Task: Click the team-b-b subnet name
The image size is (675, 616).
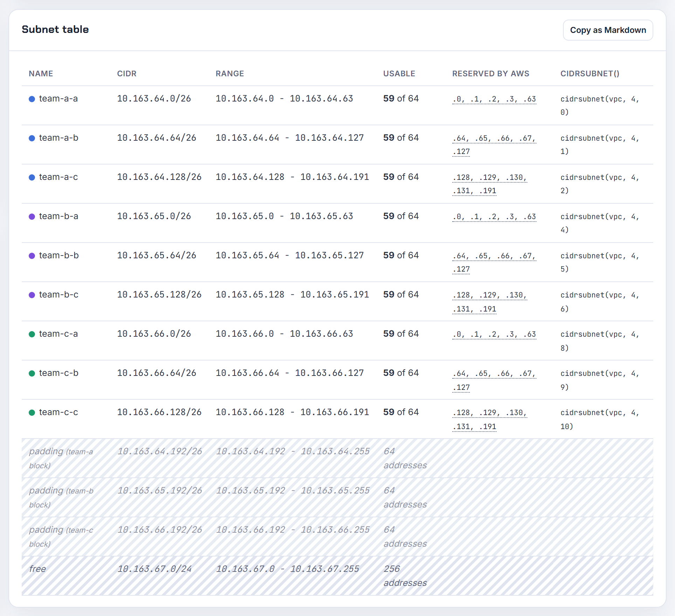Action: 59,255
